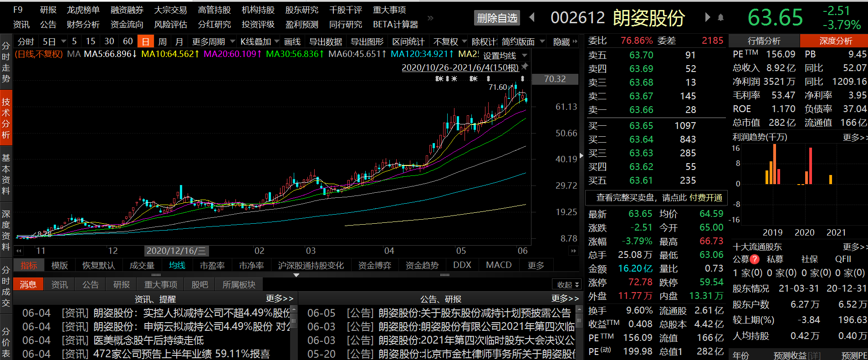Viewport: 868px width, 360px height.
Task: Open 龙虎榜单 menu
Action: pos(83,10)
